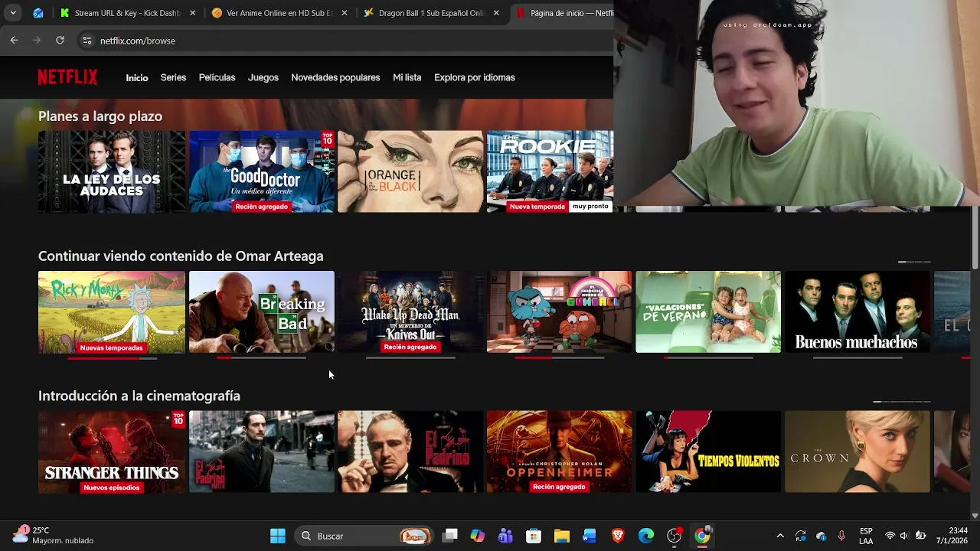Select The Rookie thumbnail

[x=550, y=171]
